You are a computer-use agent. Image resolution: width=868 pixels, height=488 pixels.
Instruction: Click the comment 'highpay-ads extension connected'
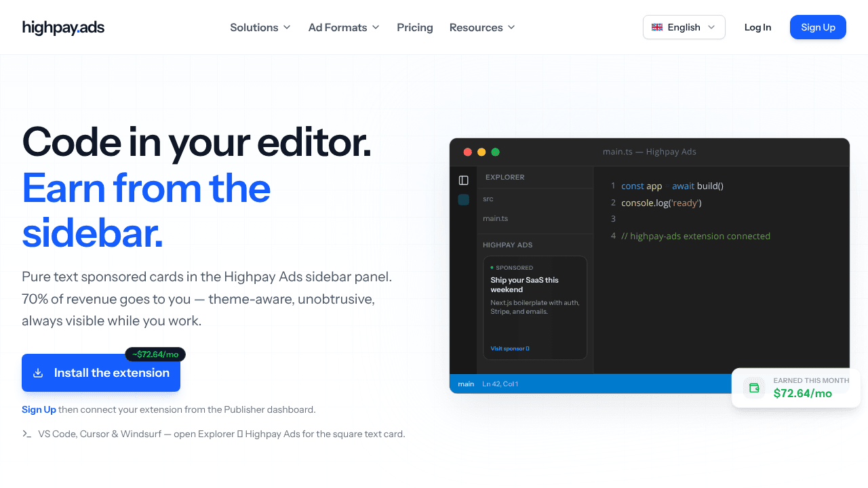(696, 236)
